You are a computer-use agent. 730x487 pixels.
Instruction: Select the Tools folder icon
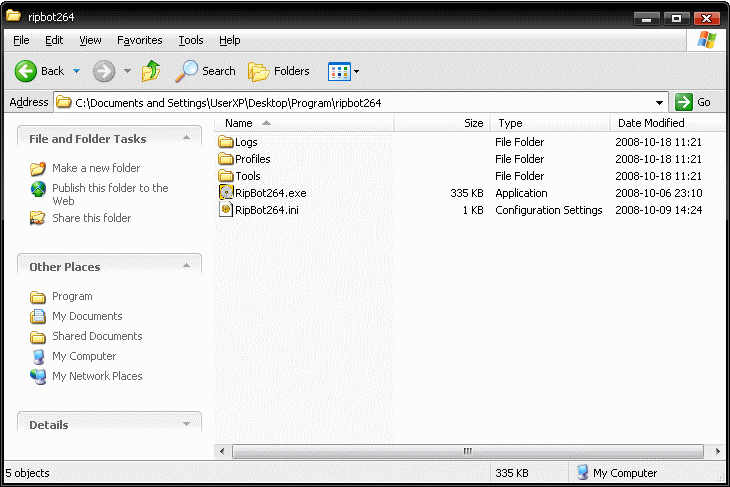[226, 176]
